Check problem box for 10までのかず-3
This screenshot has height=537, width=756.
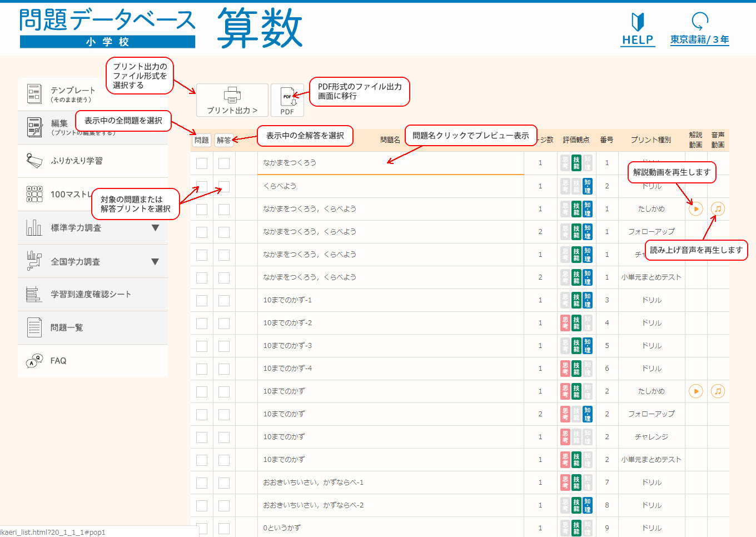[x=202, y=346]
